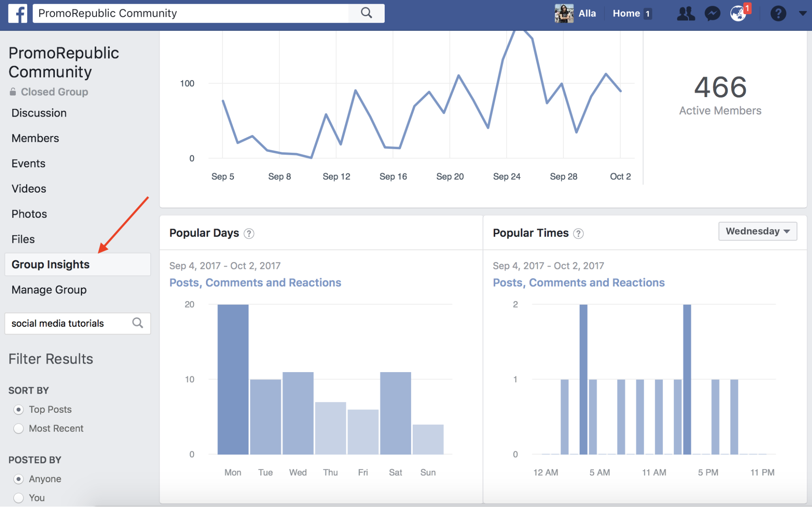
Task: Select Group Insights in the sidebar
Action: pyautogui.click(x=78, y=264)
